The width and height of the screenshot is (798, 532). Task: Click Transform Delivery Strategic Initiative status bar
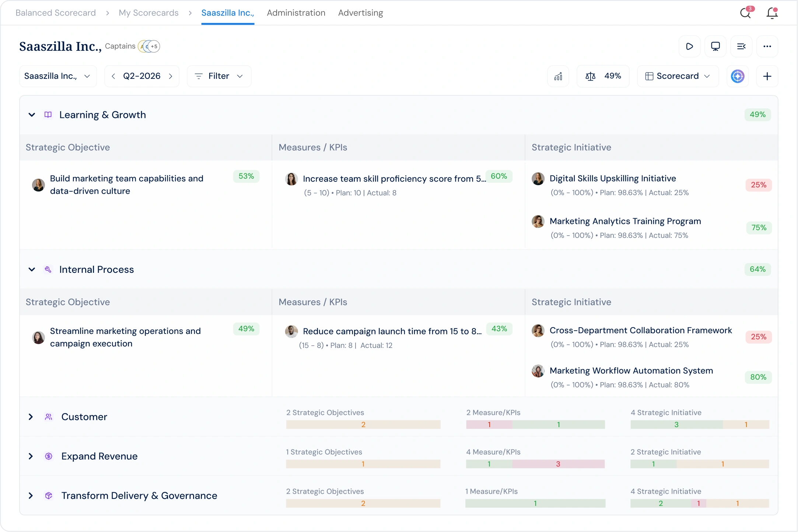(x=700, y=504)
